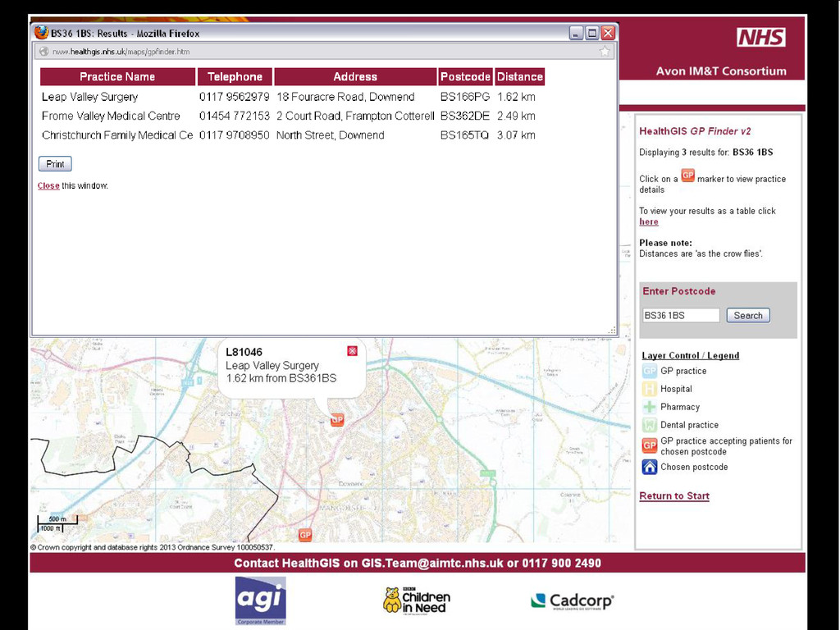Click telephone 01454 772153
This screenshot has height=630, width=840.
[x=234, y=116]
